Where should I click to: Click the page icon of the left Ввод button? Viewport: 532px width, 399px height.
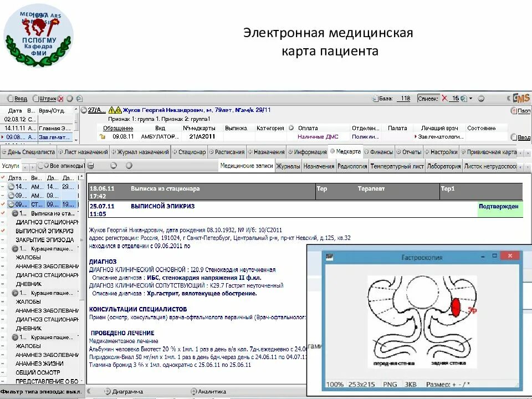tap(10, 99)
